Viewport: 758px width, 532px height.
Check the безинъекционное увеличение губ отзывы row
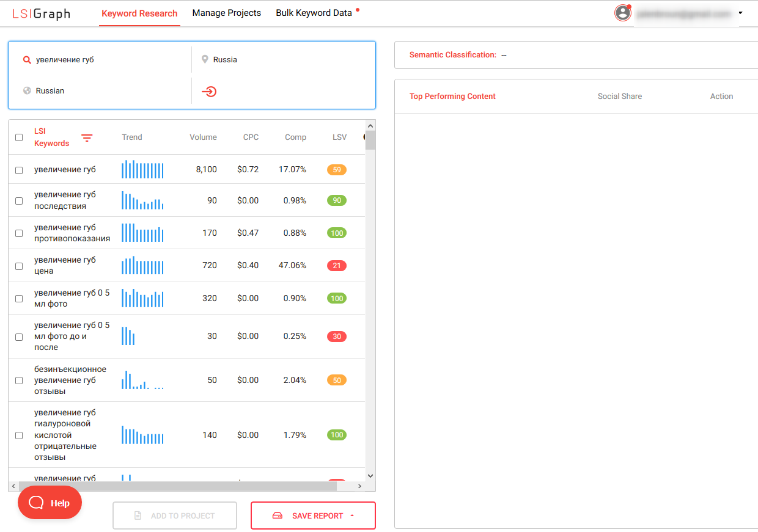click(x=19, y=381)
